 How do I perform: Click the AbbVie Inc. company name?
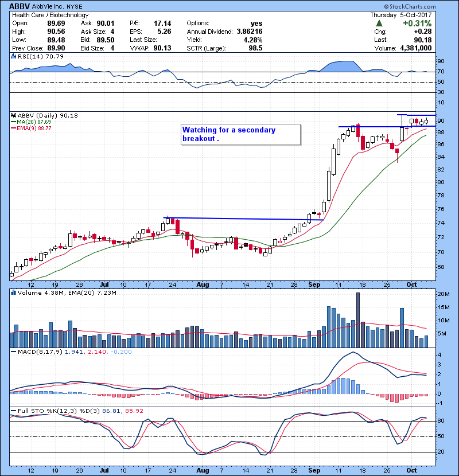pyautogui.click(x=48, y=6)
